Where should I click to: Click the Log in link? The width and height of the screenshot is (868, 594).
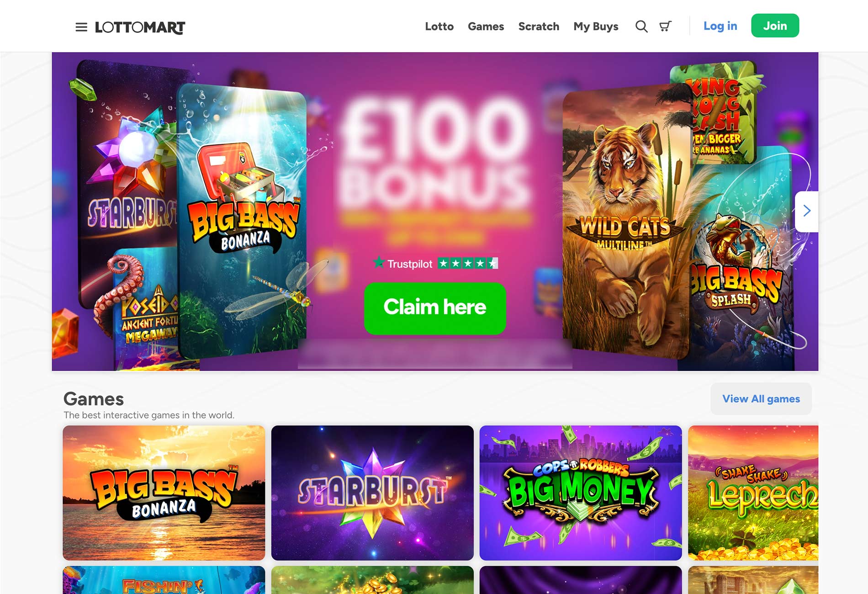coord(720,26)
